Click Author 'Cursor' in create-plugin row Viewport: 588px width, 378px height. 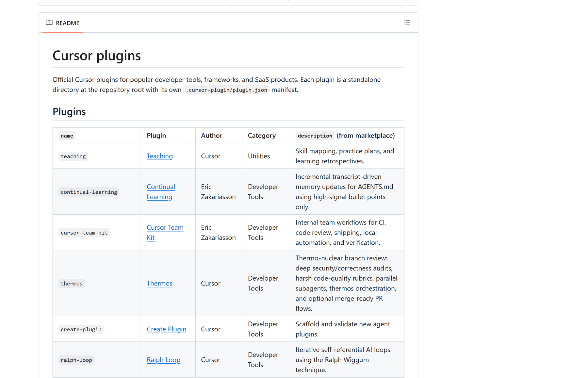tap(211, 329)
